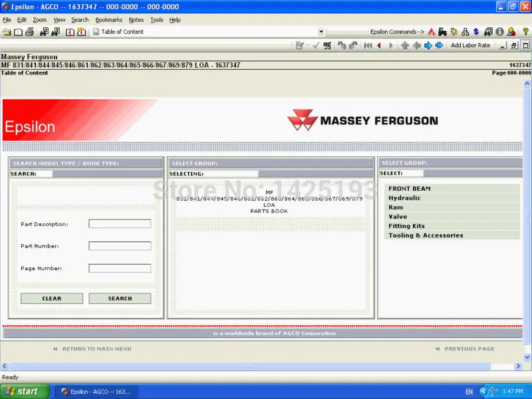Click the red AGCO logo icon
Image resolution: width=532 pixels, height=399 pixels.
coord(431,32)
